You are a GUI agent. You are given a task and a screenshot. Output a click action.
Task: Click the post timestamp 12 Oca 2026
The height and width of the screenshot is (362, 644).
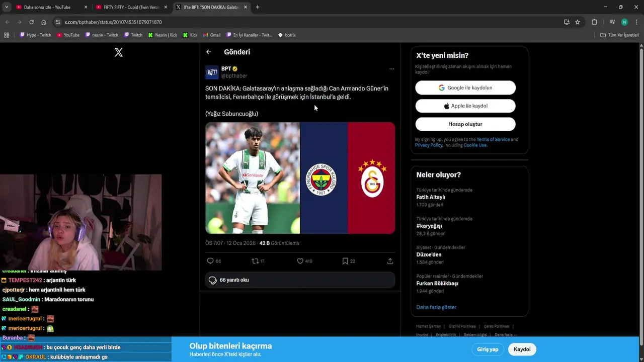[230, 243]
